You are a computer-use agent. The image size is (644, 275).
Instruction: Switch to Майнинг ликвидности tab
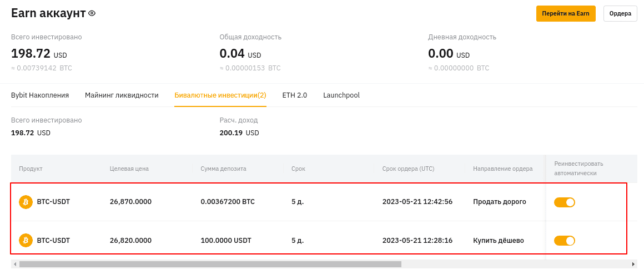pos(122,95)
